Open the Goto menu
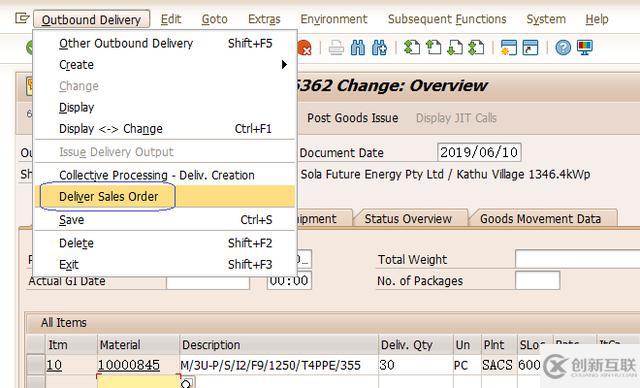The image size is (640, 388). click(x=214, y=19)
